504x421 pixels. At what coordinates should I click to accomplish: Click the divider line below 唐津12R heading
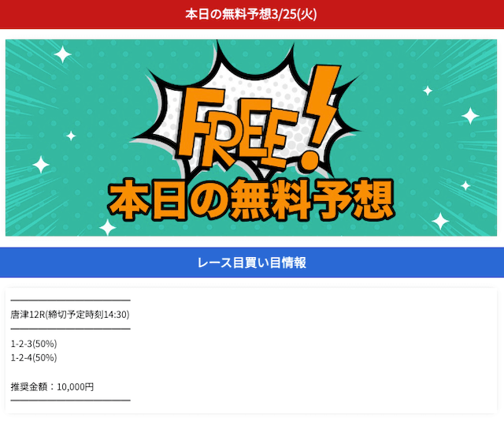70,329
